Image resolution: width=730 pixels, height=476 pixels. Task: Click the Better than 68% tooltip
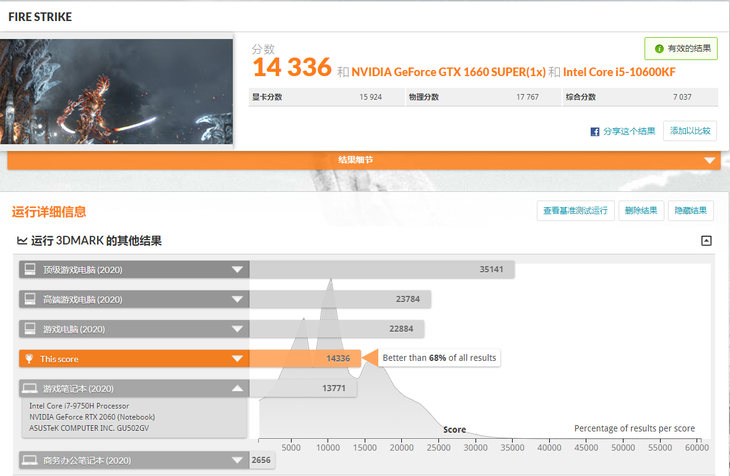coord(439,358)
